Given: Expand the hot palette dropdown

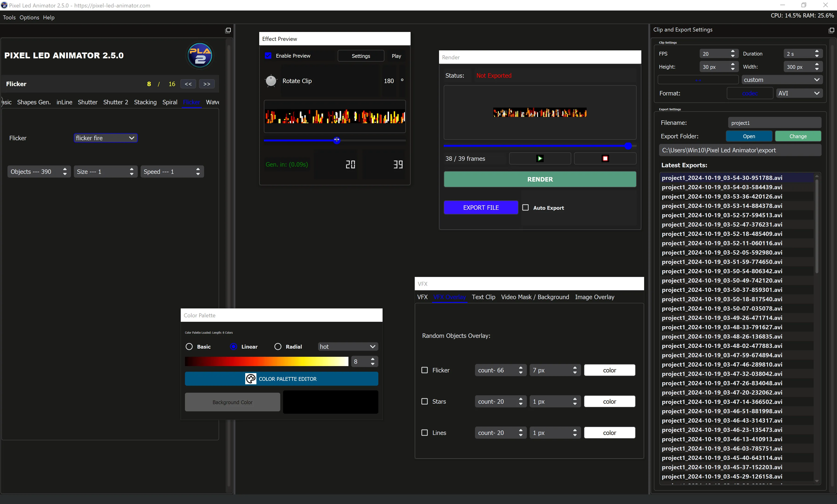Looking at the screenshot, I should point(348,346).
